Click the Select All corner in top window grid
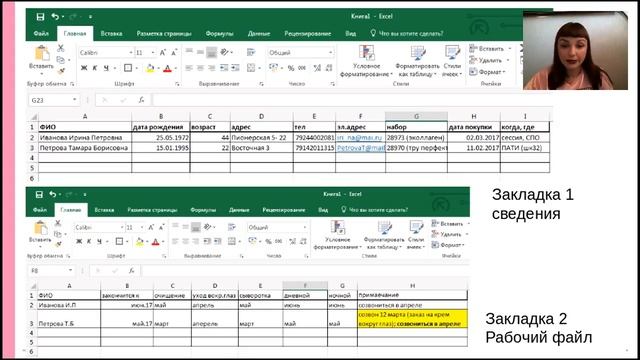Screen dimensions: 640x360 tap(33, 117)
